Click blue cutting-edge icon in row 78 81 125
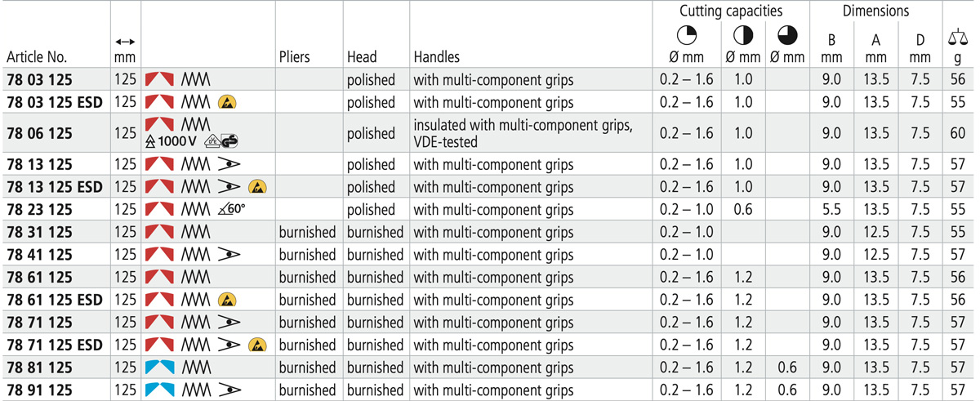Screen dimensions: 980x401 [160, 368]
